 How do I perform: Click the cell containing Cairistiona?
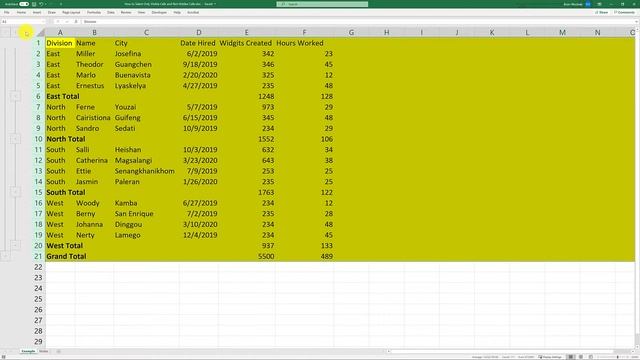pos(94,118)
